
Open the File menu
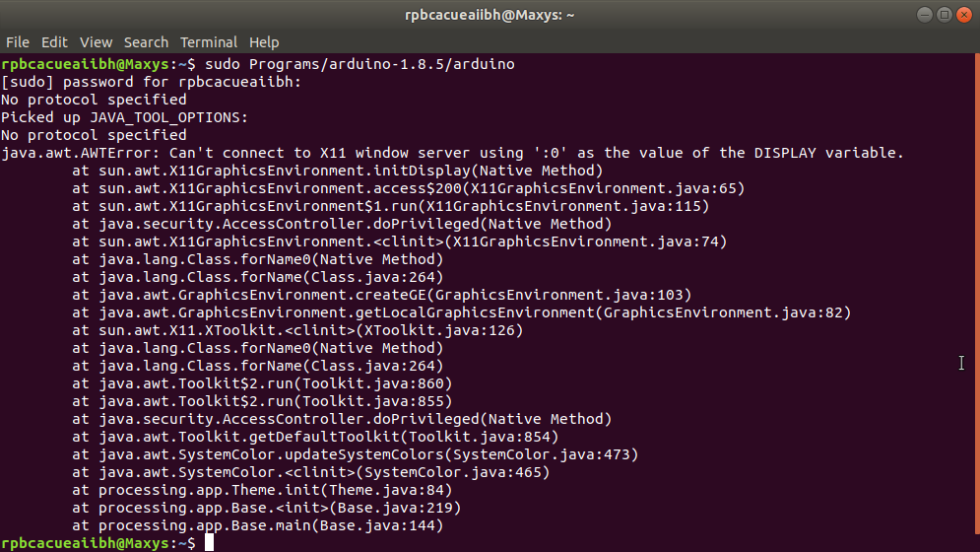(18, 42)
